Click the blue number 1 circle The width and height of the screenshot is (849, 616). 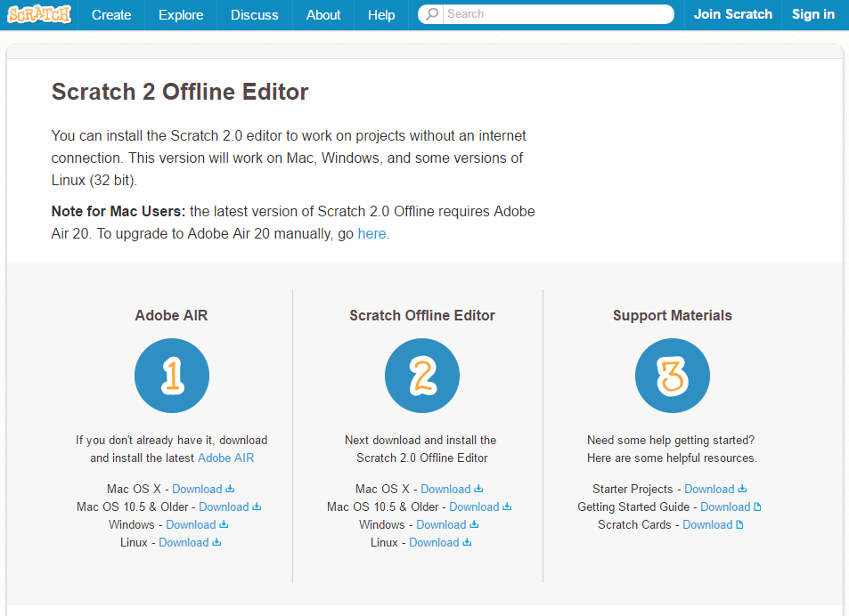[x=172, y=376]
